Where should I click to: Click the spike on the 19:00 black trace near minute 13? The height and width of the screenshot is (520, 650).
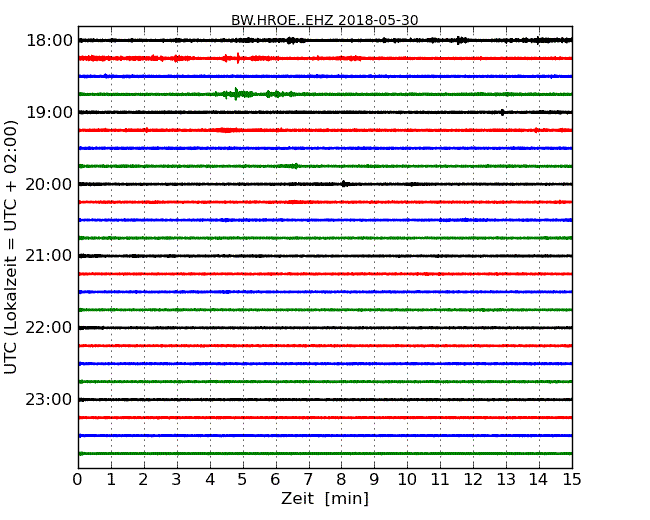(502, 112)
